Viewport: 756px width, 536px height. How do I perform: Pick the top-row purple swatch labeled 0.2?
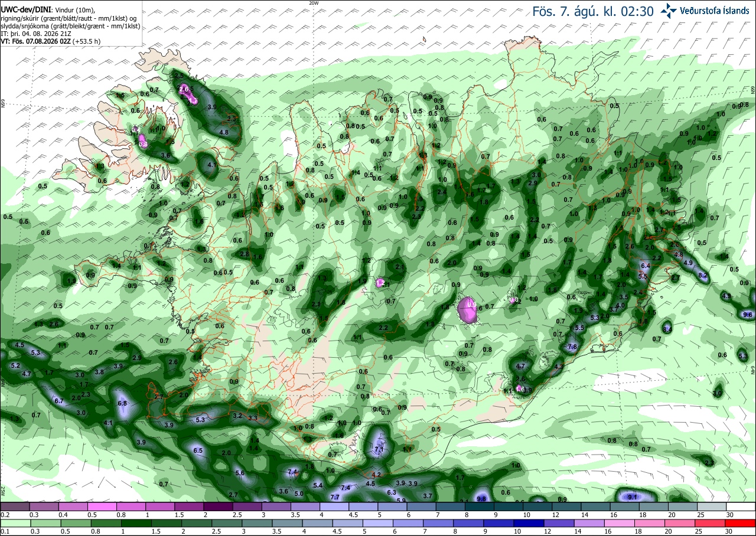[x=15, y=506]
